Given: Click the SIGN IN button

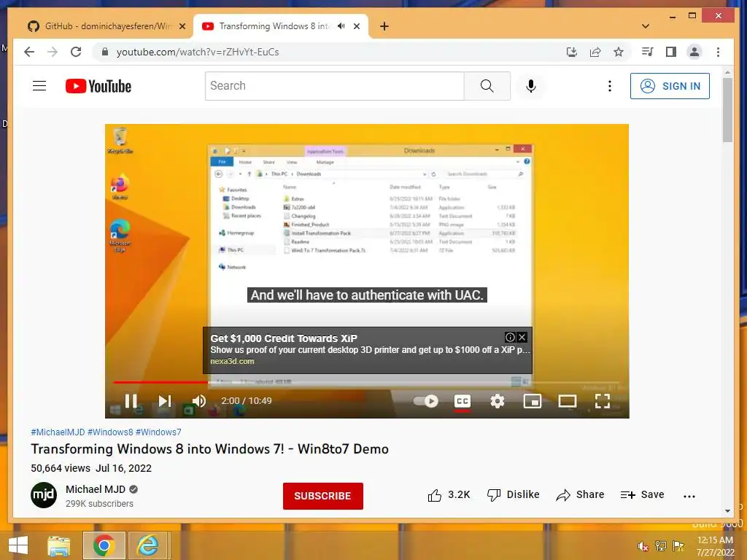Looking at the screenshot, I should point(670,86).
